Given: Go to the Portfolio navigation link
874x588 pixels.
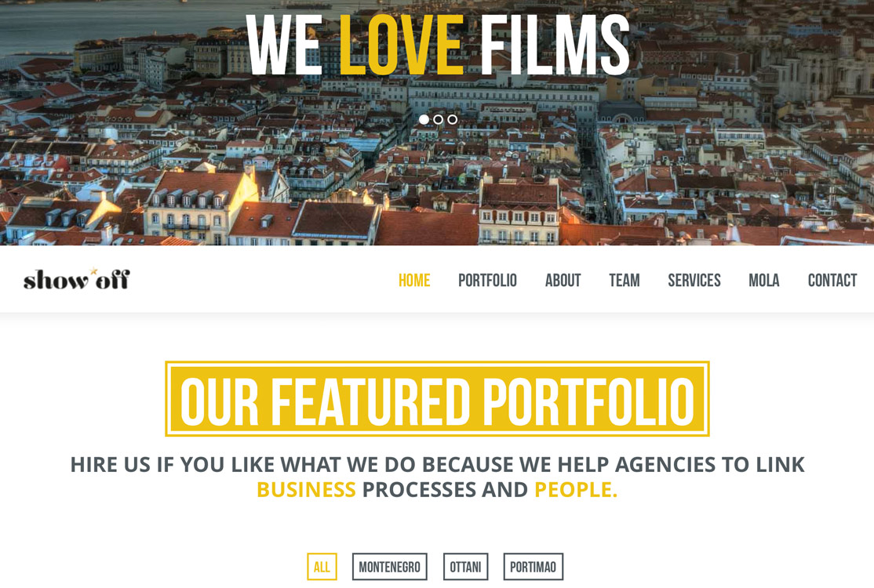Looking at the screenshot, I should 487,280.
